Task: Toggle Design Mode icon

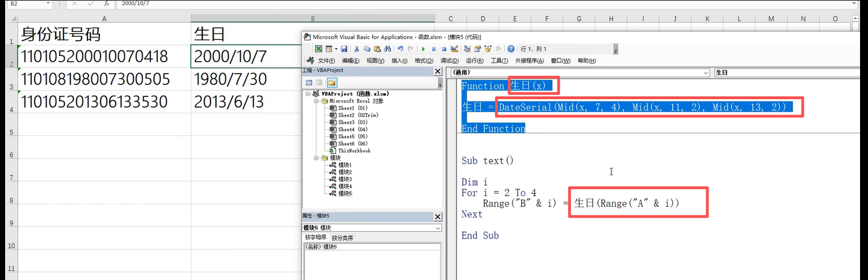Action: pyautogui.click(x=454, y=49)
